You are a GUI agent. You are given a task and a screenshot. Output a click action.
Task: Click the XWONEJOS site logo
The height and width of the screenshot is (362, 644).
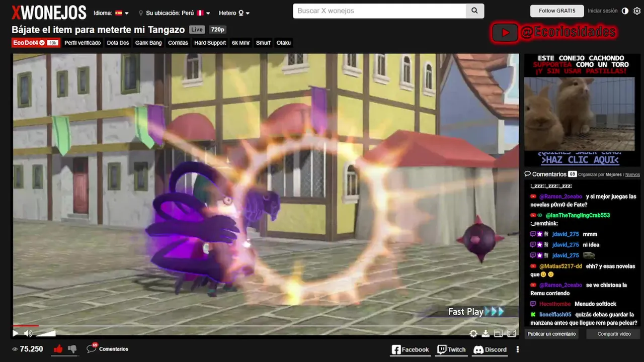(x=49, y=12)
